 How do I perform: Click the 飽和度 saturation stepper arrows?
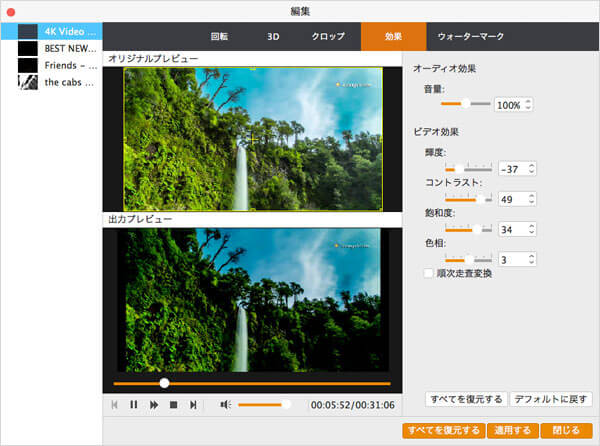click(531, 229)
